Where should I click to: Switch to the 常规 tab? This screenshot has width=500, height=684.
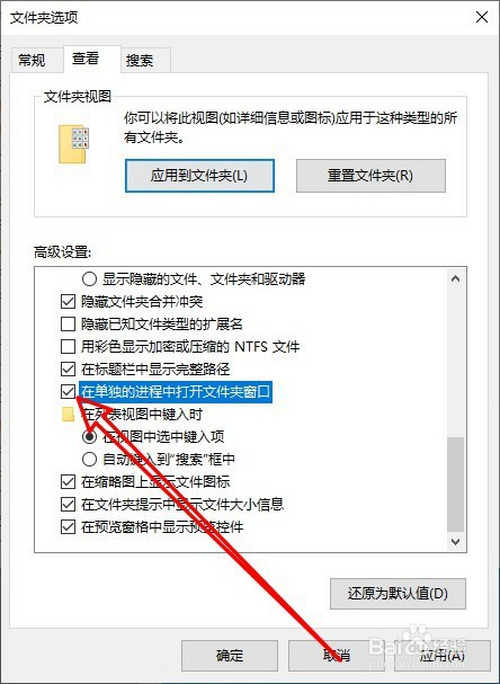(x=31, y=60)
